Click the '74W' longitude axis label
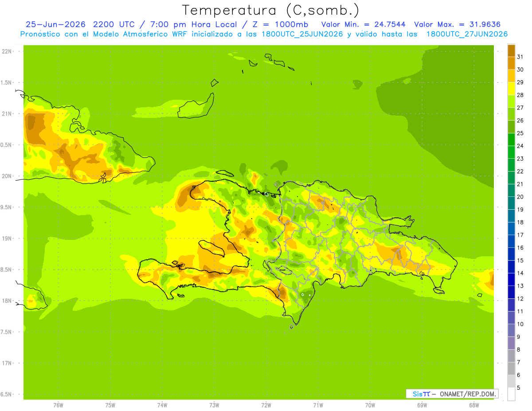This screenshot has width=532, height=411. coord(162,405)
